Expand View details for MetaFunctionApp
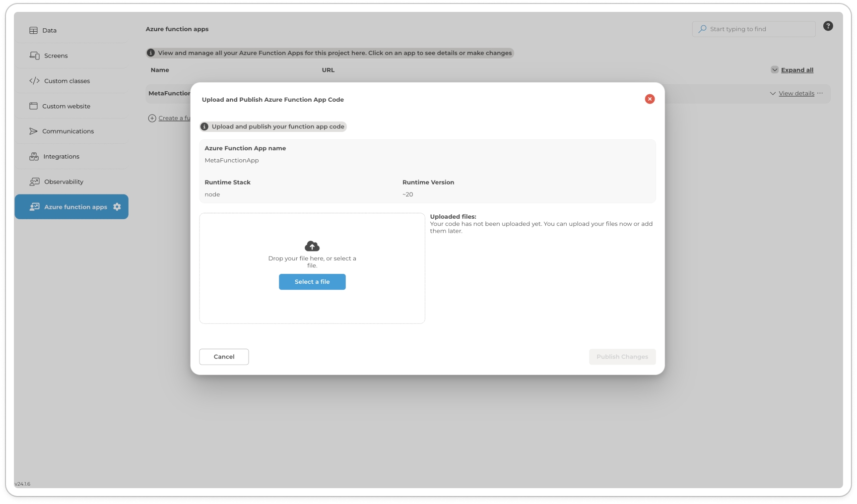Screen dimensions: 857x504 point(796,93)
